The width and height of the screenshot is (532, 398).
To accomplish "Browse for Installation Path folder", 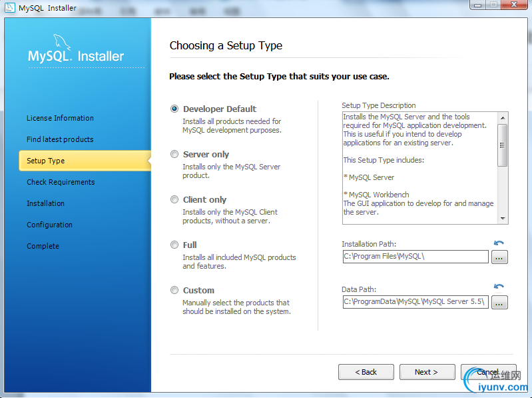I will pyautogui.click(x=499, y=257).
